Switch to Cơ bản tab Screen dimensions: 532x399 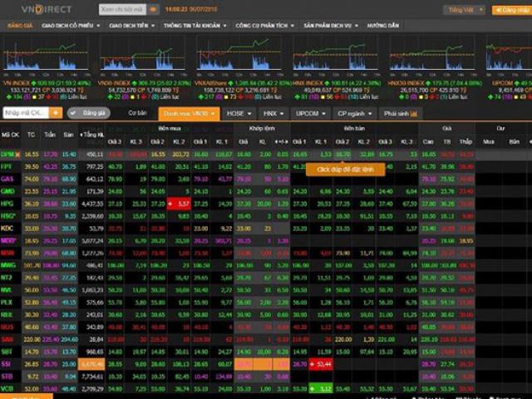click(x=137, y=113)
